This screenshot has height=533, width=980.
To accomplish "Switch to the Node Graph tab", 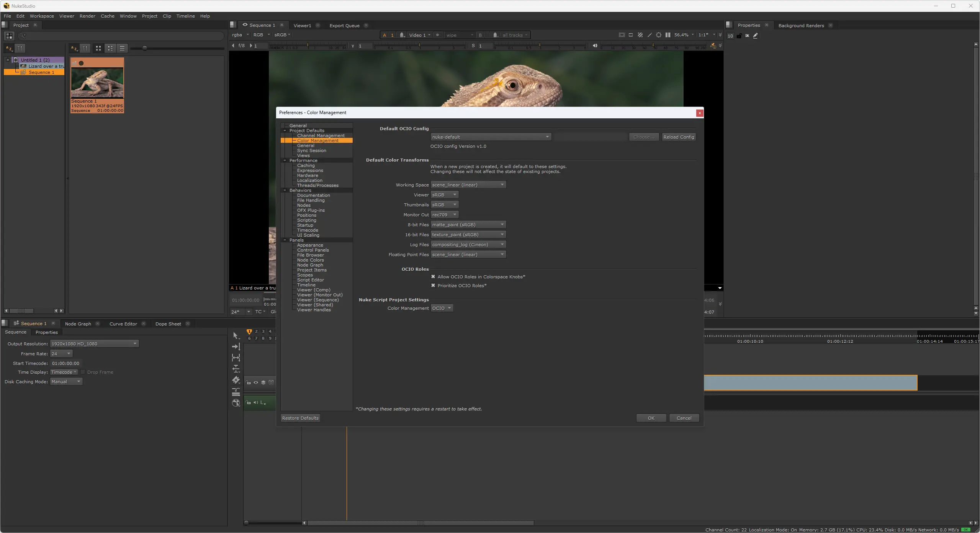I will 78,324.
